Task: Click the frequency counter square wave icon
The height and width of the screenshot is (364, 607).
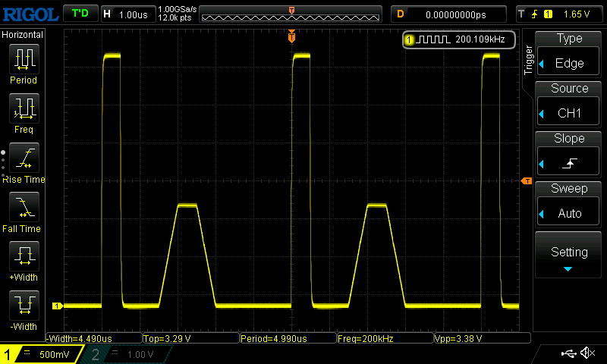Action: [x=433, y=39]
